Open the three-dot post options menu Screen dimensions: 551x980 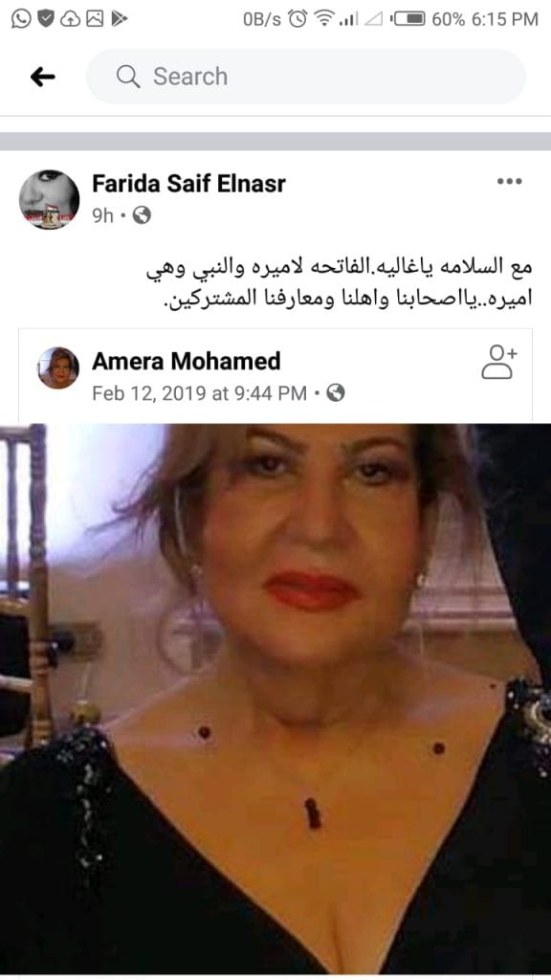(509, 181)
